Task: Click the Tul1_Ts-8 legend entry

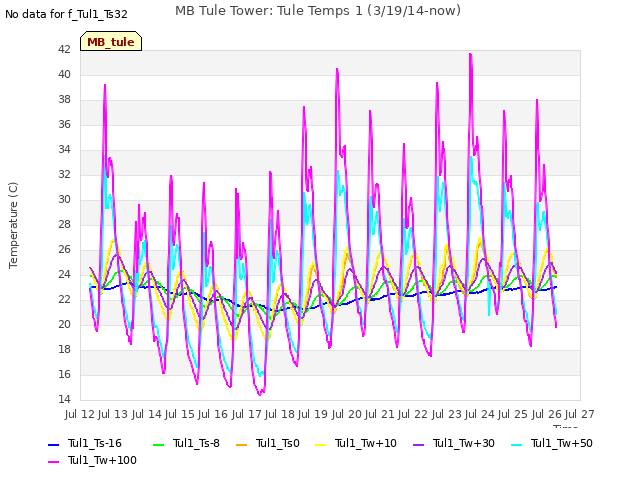Action: tap(186, 443)
